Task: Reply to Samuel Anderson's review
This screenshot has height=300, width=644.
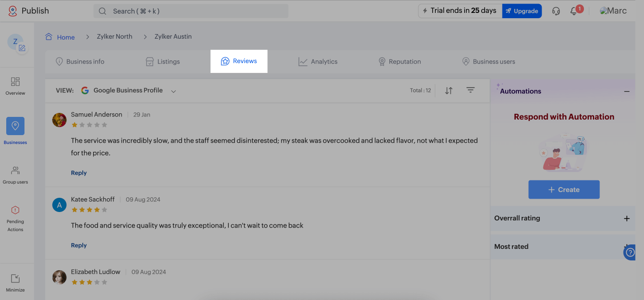Action: point(79,173)
